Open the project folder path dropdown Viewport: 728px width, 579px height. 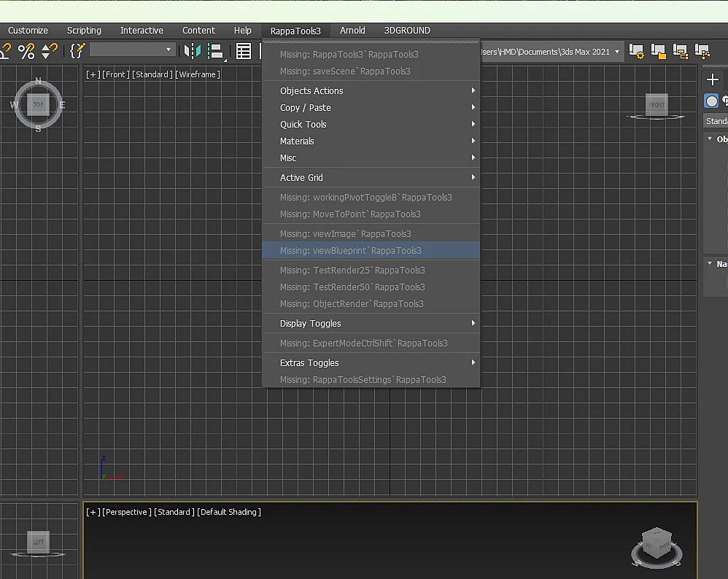617,52
